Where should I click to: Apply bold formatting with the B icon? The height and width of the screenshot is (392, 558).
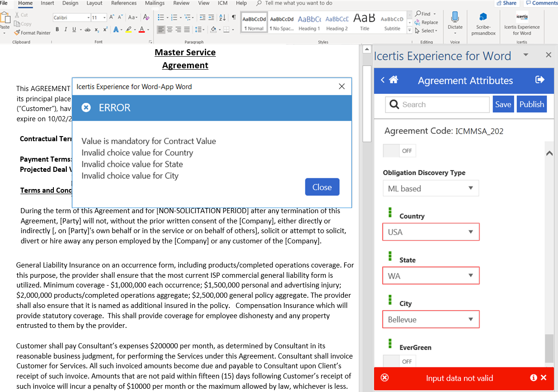point(58,30)
